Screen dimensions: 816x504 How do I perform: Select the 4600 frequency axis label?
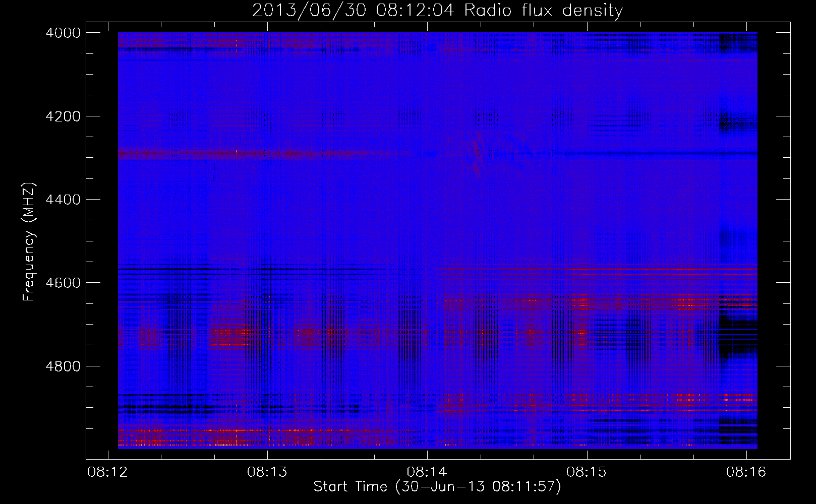63,283
